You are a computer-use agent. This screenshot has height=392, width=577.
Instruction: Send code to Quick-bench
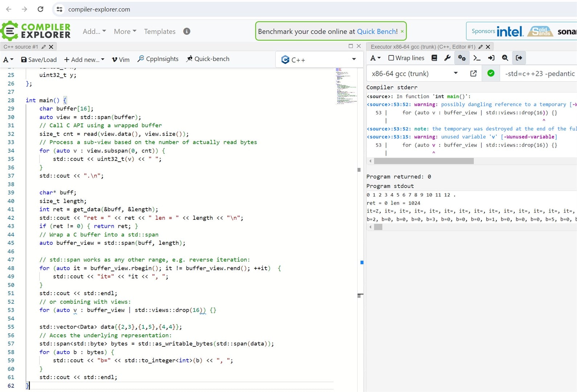pos(208,59)
